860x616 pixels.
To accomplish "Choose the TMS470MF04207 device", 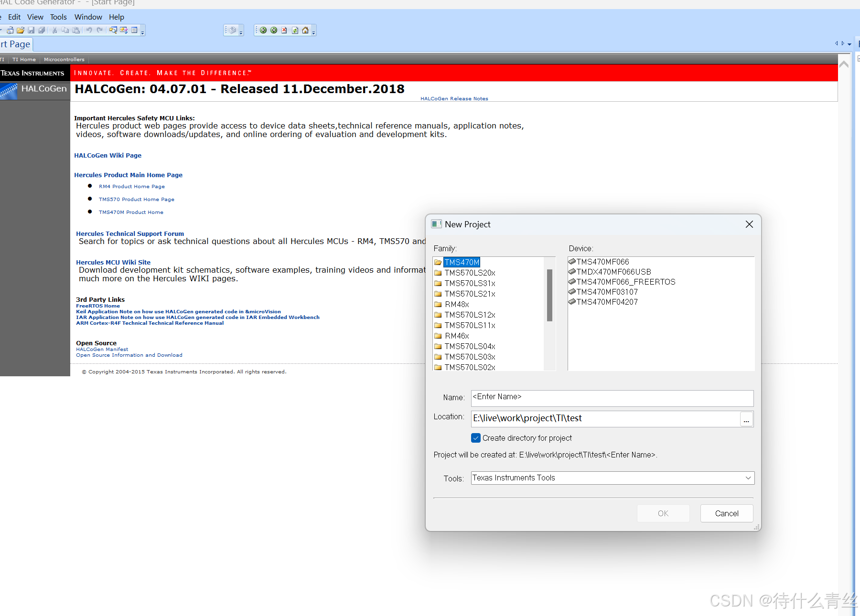I will pyautogui.click(x=603, y=302).
